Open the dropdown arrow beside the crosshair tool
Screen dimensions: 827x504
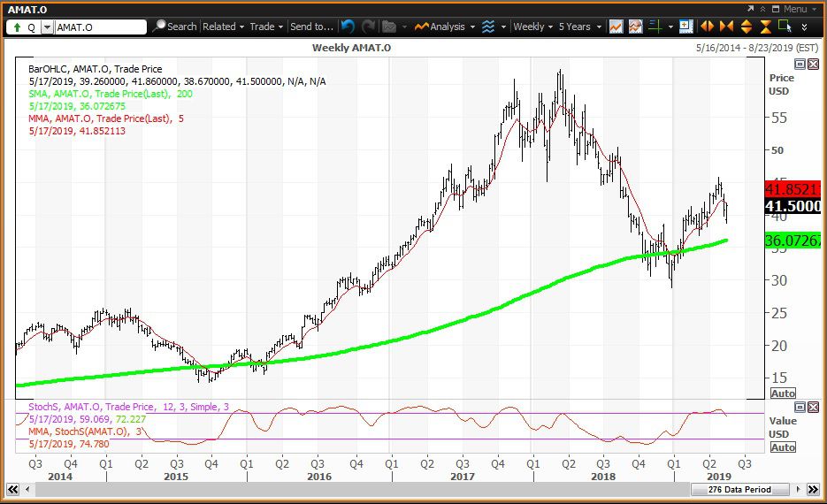tap(670, 27)
